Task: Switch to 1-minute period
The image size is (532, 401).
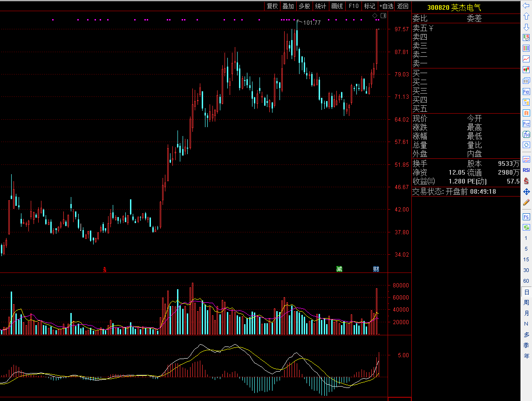Action: pyautogui.click(x=526, y=238)
